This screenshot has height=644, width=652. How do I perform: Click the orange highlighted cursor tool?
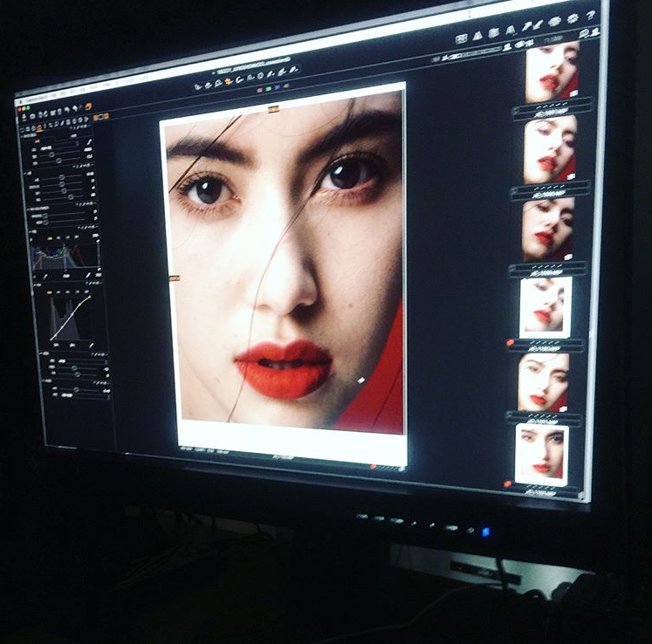(x=229, y=81)
